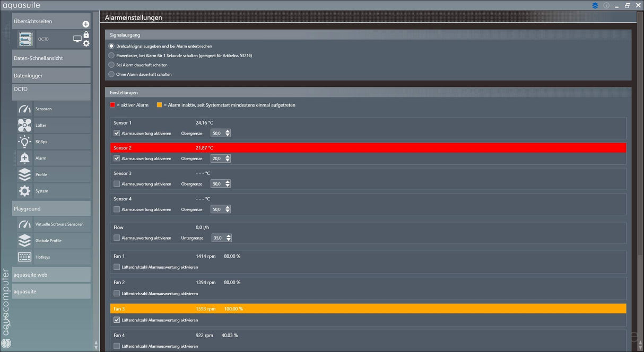Increase Sensor 1 Obergrenze with up arrow

tap(228, 131)
